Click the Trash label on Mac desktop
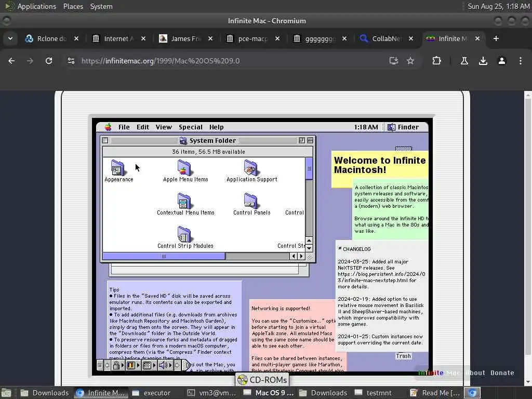532x399 pixels. [x=403, y=356]
